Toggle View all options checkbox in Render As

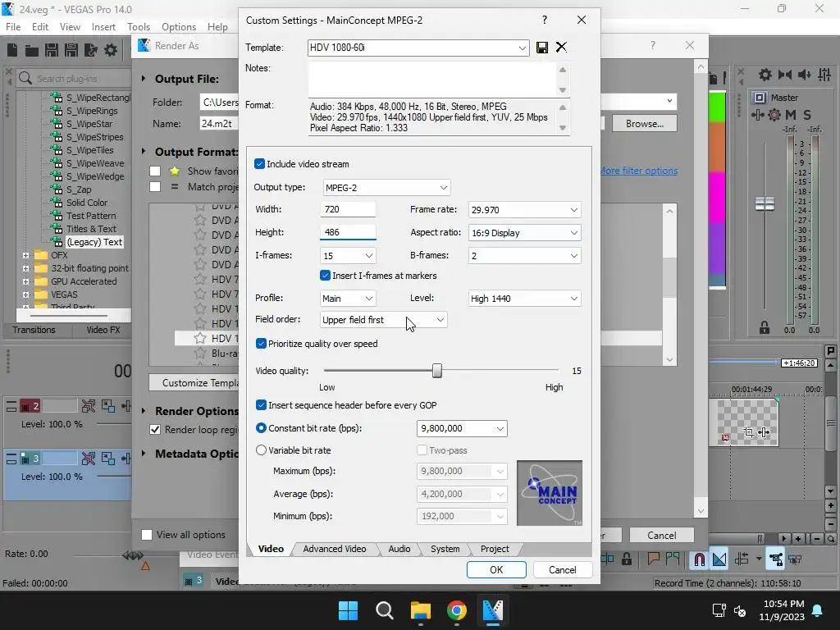[147, 535]
